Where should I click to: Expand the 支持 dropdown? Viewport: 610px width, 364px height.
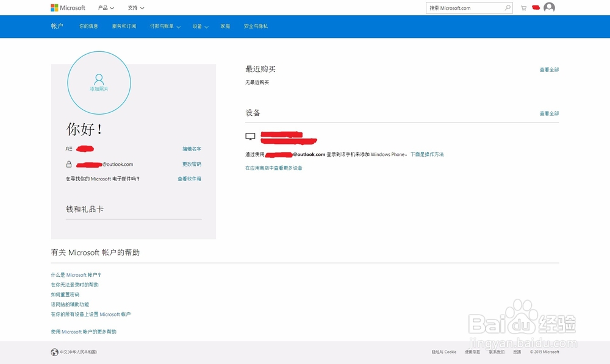coord(136,8)
